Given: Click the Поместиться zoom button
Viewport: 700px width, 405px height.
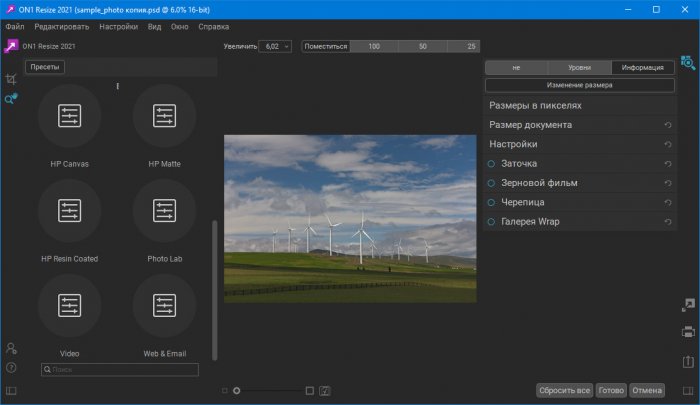Looking at the screenshot, I should point(325,46).
